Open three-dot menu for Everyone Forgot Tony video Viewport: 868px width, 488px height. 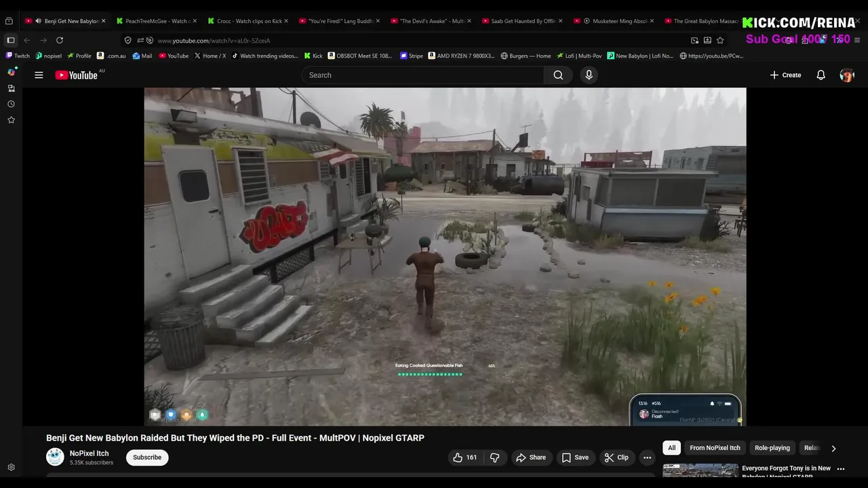pos(841,468)
